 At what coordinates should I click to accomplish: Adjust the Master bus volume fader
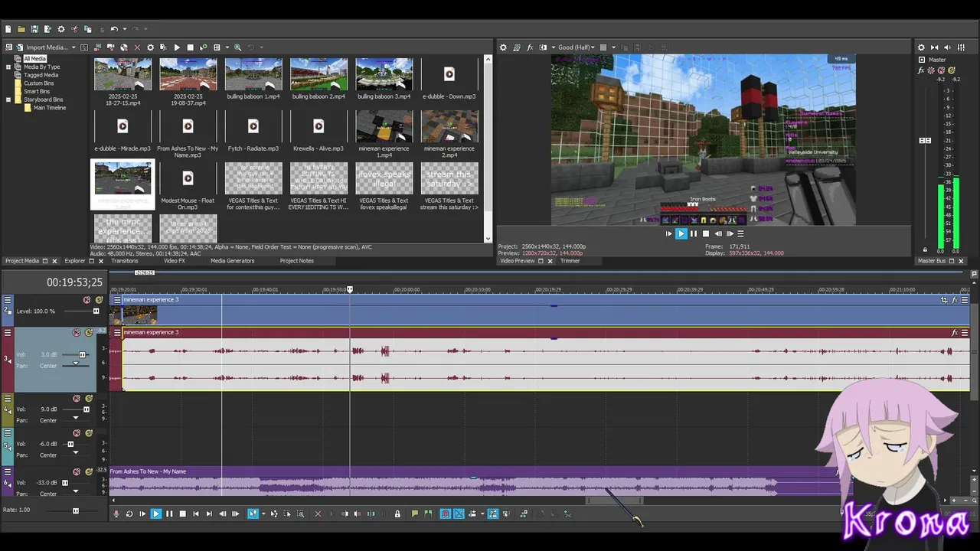[925, 141]
